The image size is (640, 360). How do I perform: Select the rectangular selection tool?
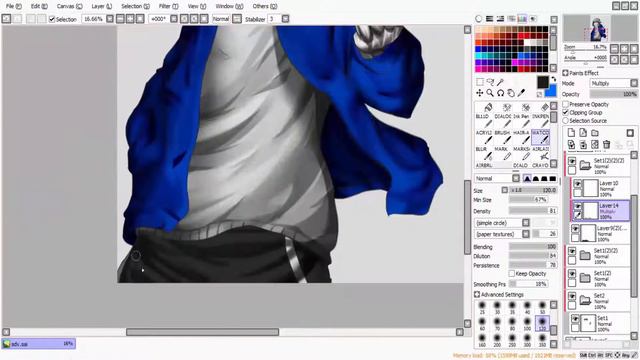tap(480, 82)
